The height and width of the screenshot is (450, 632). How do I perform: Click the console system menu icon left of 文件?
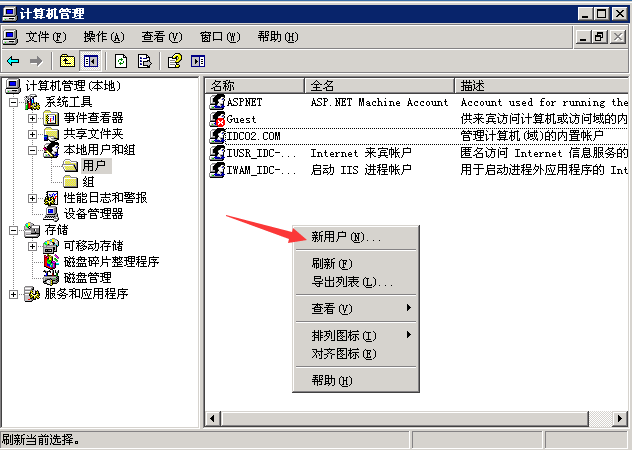pos(10,37)
